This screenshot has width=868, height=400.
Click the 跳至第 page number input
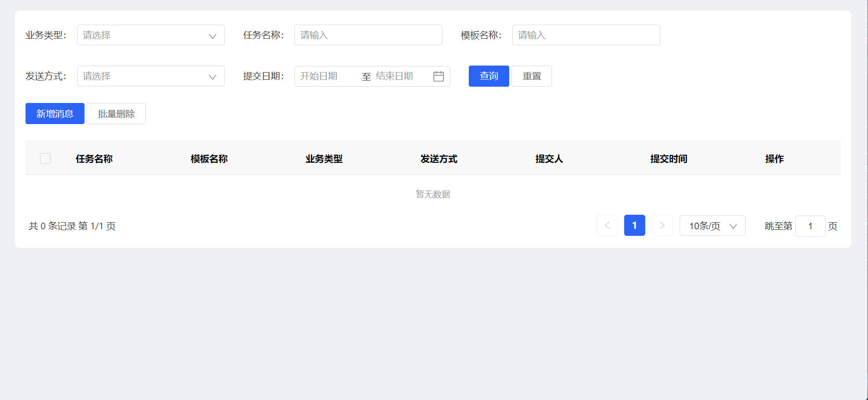pyautogui.click(x=810, y=226)
